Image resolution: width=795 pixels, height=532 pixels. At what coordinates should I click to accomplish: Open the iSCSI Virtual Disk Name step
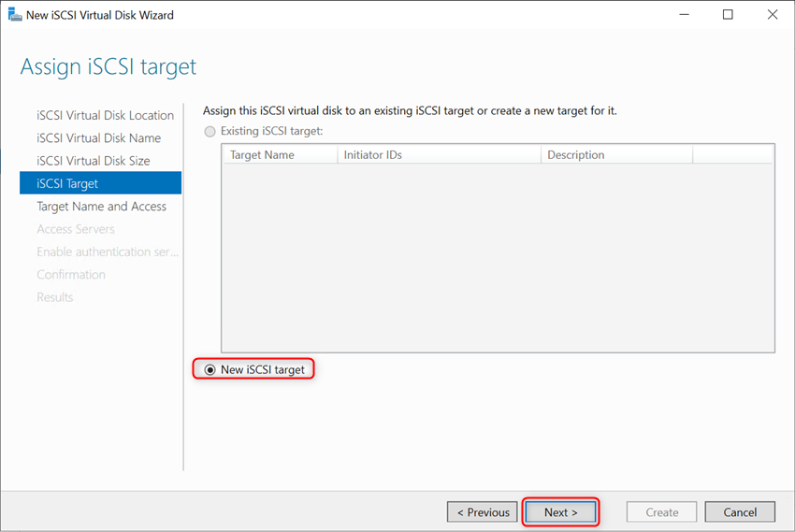click(98, 137)
